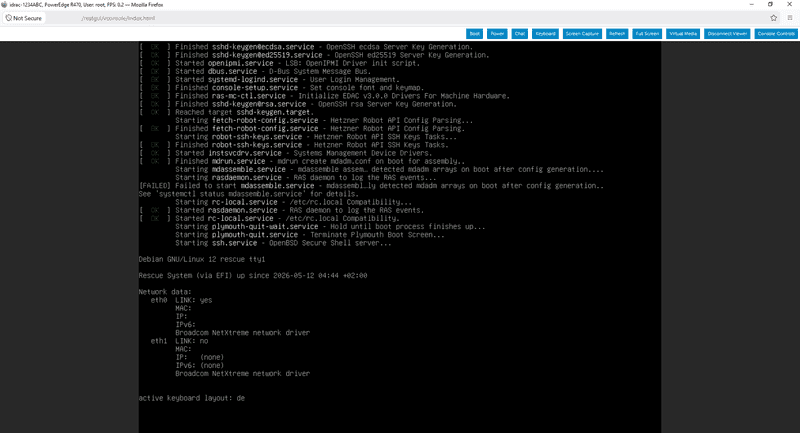Click 'Starting plymouth-quit.service' line
This screenshot has height=433, width=800.
[x=310, y=235]
